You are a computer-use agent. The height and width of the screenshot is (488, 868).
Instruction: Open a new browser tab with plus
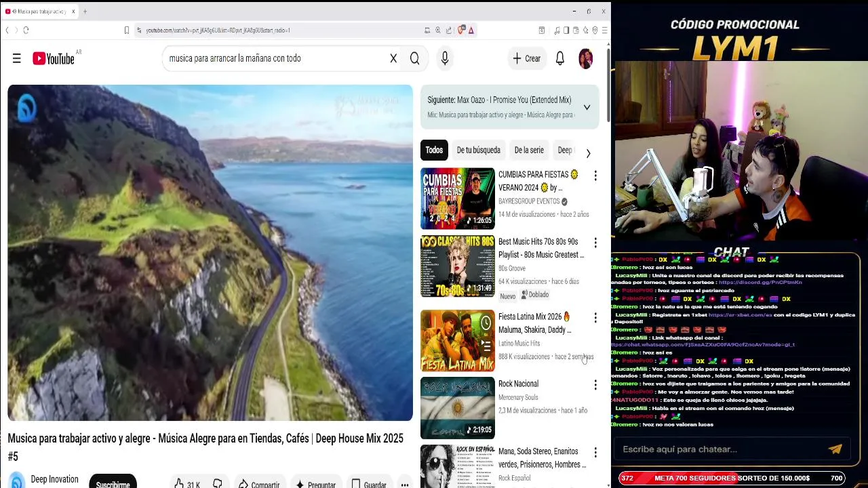point(85,12)
